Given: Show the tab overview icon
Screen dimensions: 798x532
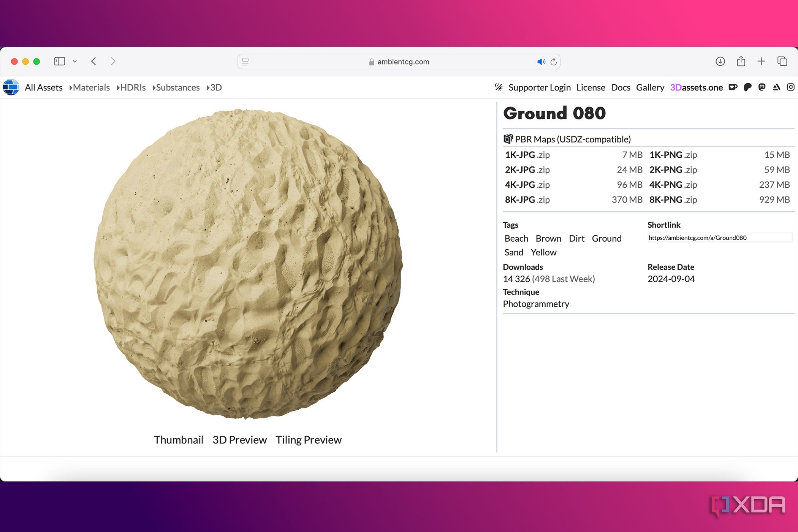Looking at the screenshot, I should click(782, 61).
